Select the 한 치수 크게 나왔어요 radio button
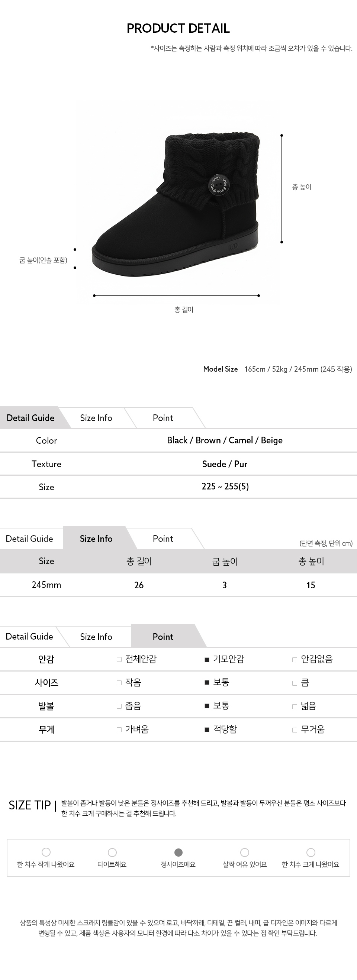This screenshot has width=357, height=980. (x=311, y=852)
